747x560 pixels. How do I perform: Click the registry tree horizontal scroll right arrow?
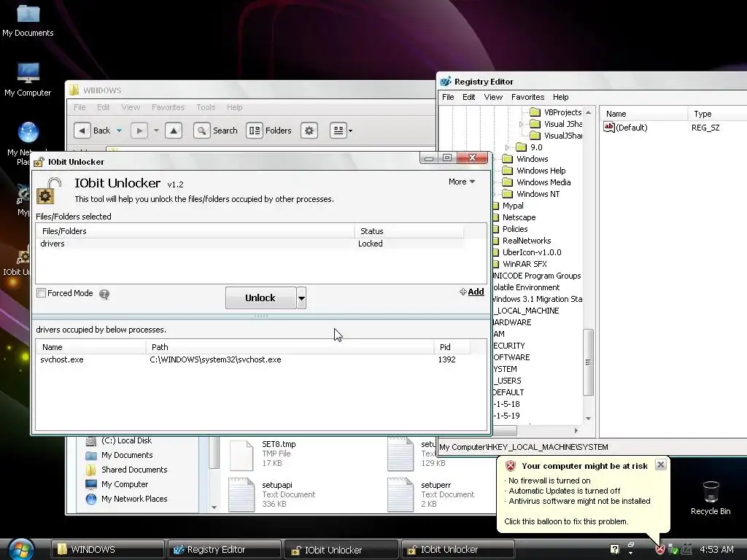click(x=576, y=430)
